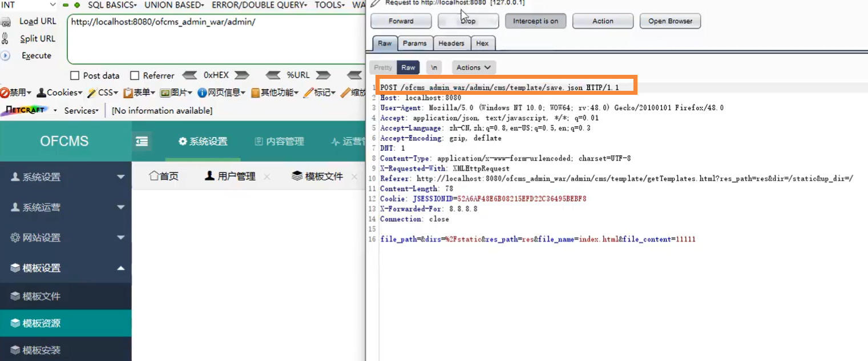The height and width of the screenshot is (361, 868).
Task: Expand the 网站设置 sidebar section
Action: click(x=66, y=238)
